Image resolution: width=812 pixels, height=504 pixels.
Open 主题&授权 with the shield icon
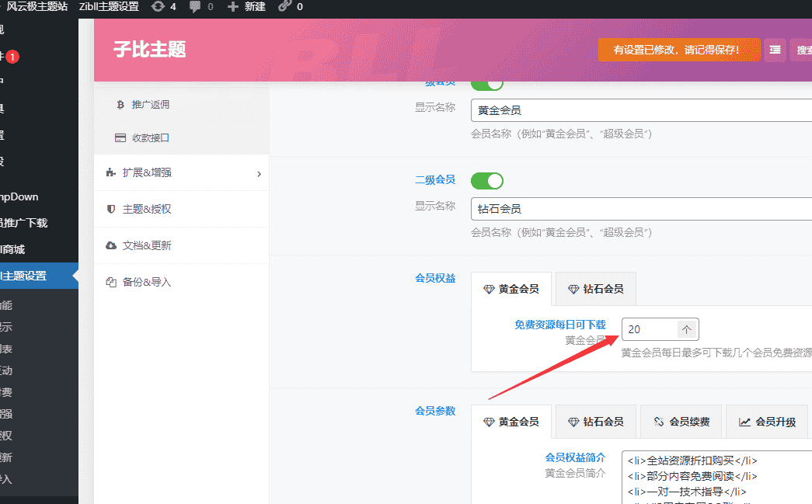[146, 209]
